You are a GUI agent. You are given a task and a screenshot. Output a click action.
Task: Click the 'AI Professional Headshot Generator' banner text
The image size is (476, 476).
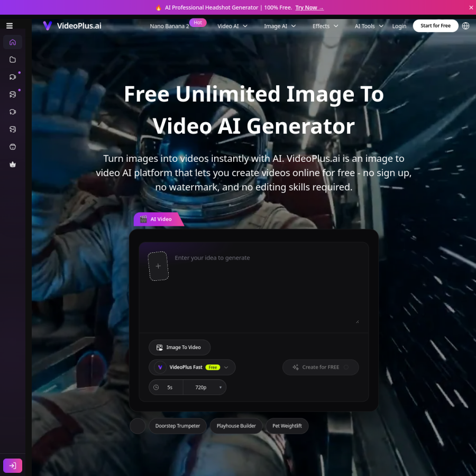211,7
